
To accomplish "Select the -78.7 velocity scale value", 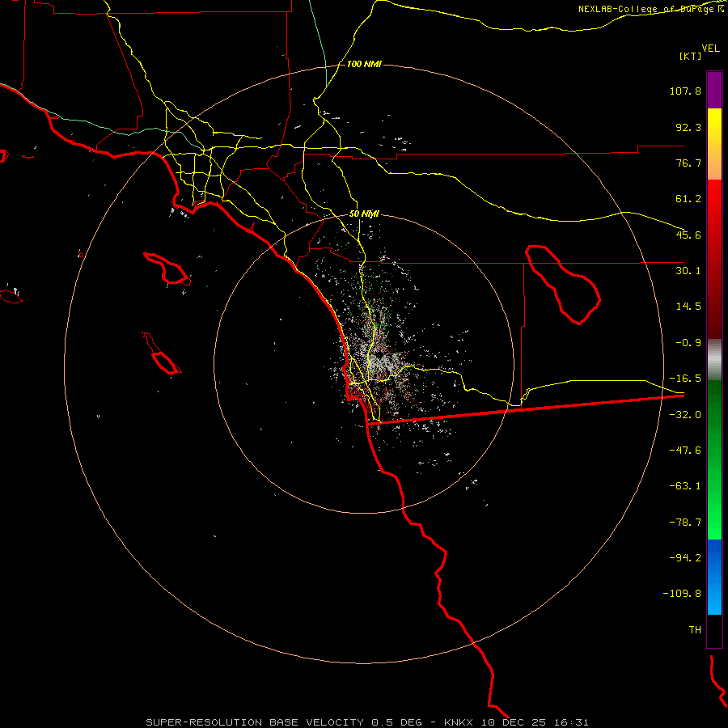I will (x=685, y=523).
